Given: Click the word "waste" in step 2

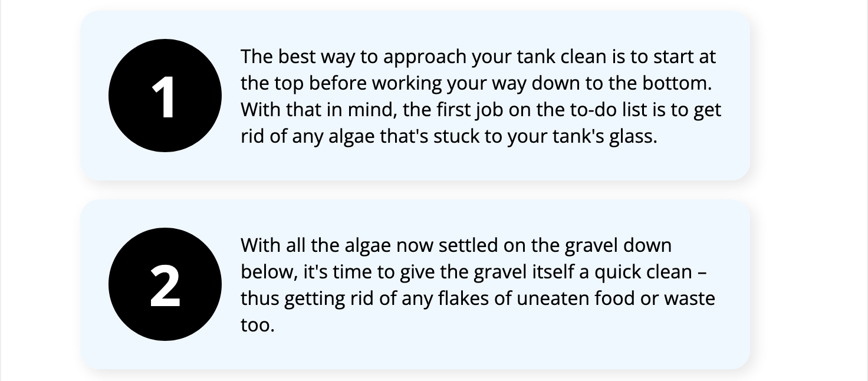Looking at the screenshot, I should [689, 298].
